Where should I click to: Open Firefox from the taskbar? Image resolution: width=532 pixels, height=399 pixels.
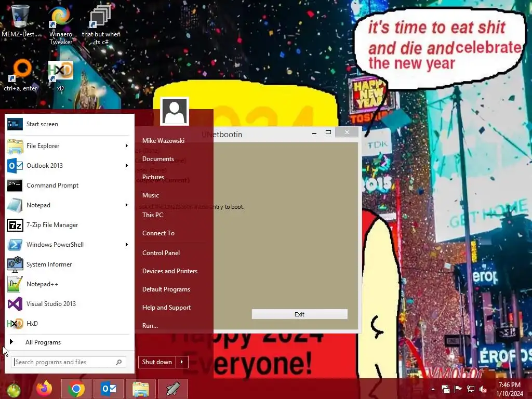point(44,389)
